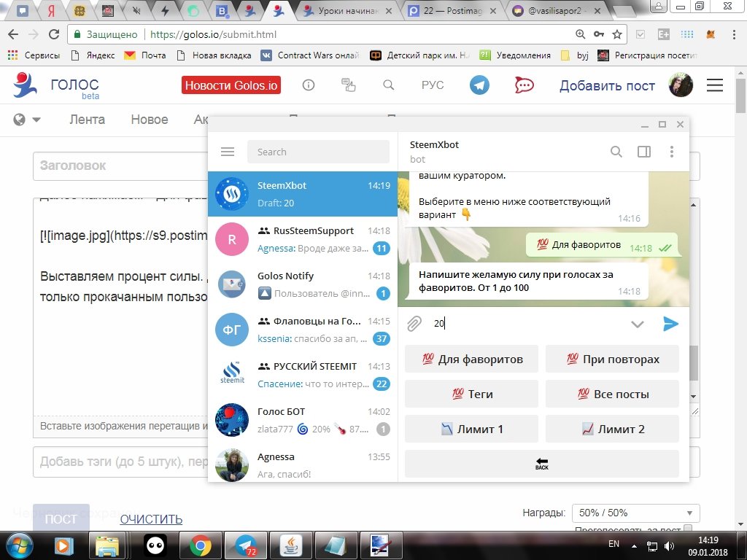Click the volume icon in system tray
This screenshot has height=560, width=747.
click(670, 545)
